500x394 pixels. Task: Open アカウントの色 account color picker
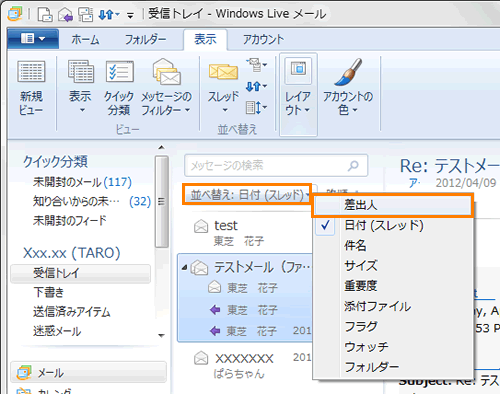[x=348, y=87]
